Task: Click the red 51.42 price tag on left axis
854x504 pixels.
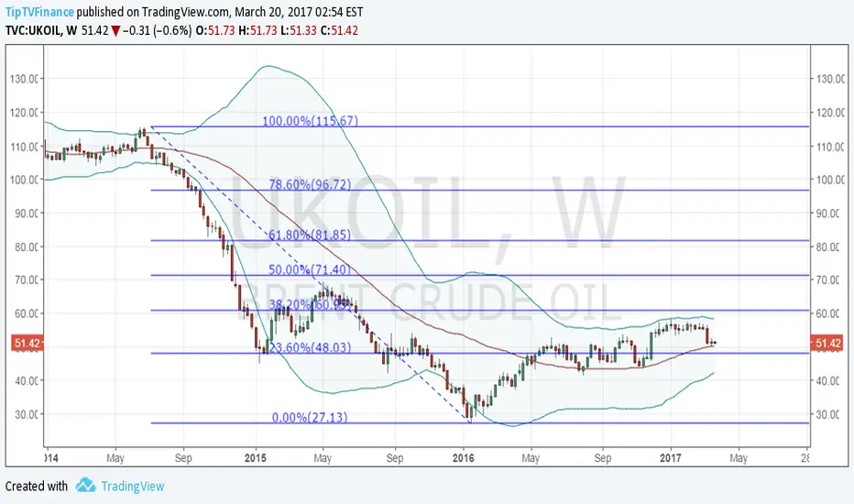Action: coord(27,344)
